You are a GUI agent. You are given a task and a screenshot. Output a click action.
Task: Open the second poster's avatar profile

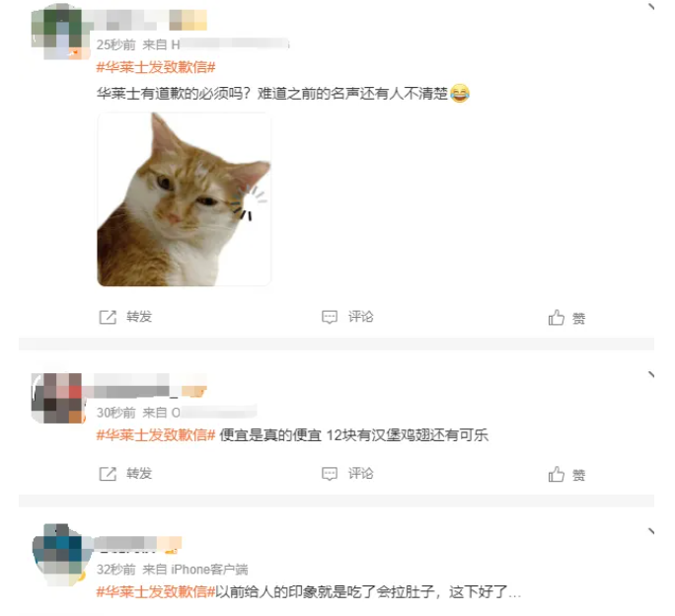(58, 398)
